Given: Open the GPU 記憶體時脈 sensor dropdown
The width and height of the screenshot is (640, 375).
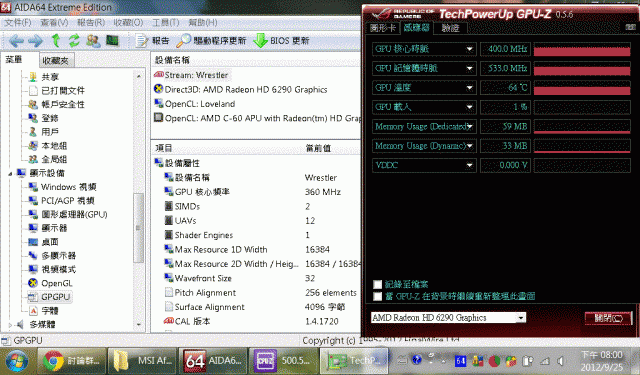Looking at the screenshot, I should coord(469,69).
